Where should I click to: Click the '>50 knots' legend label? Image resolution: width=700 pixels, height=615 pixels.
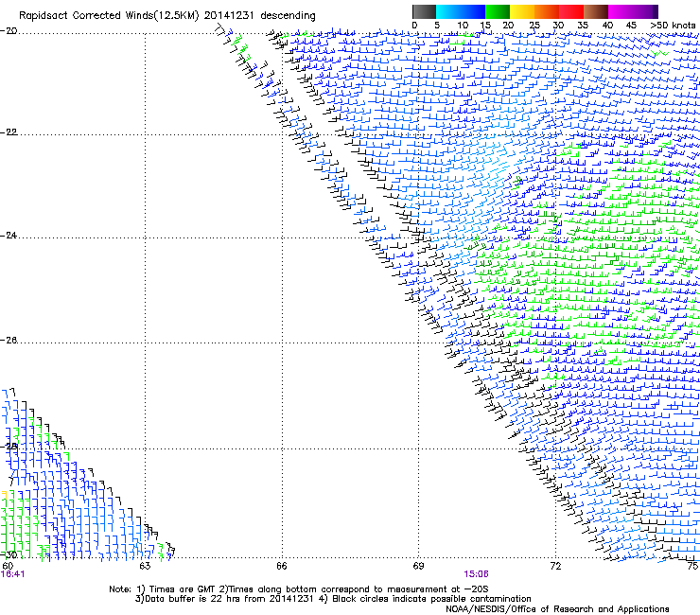coord(673,26)
